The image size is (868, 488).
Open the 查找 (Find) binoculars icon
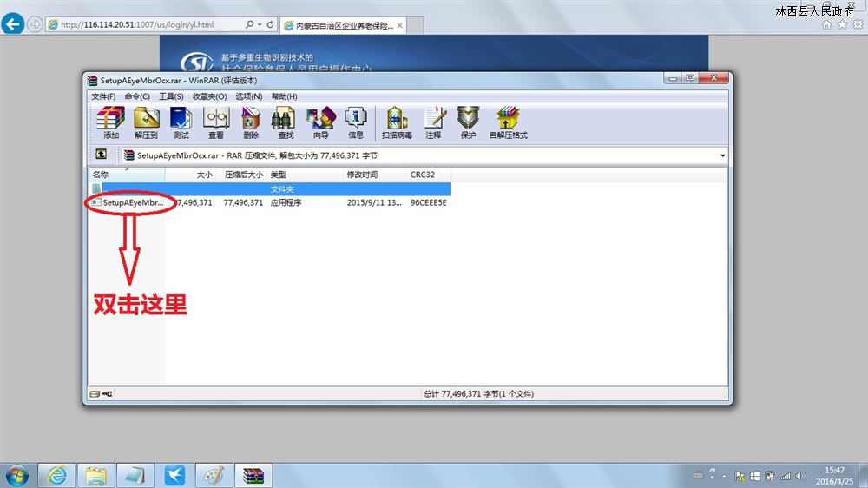[x=286, y=122]
